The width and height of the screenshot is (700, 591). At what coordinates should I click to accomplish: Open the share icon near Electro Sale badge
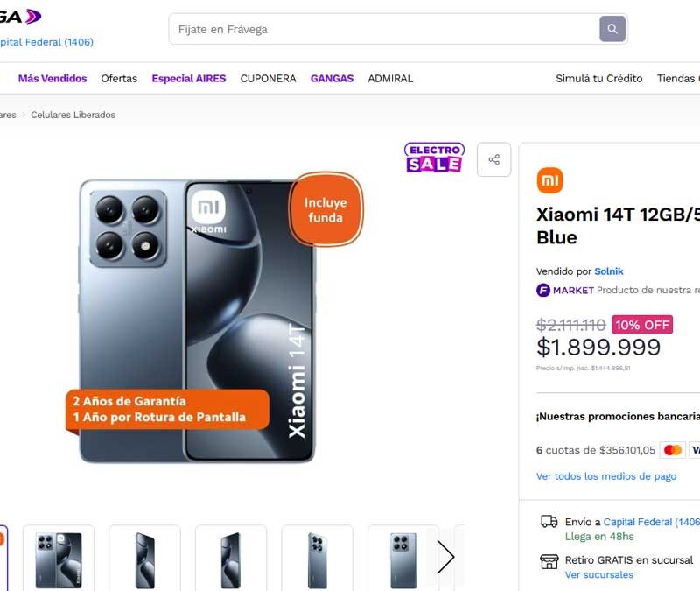click(x=493, y=158)
